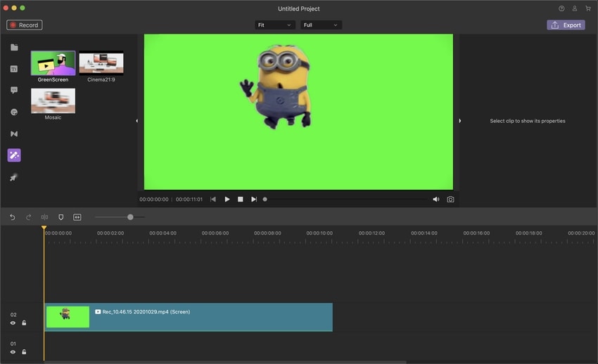Click the 00:00:16:00 ruler mark
598x364 pixels.
tap(476, 233)
